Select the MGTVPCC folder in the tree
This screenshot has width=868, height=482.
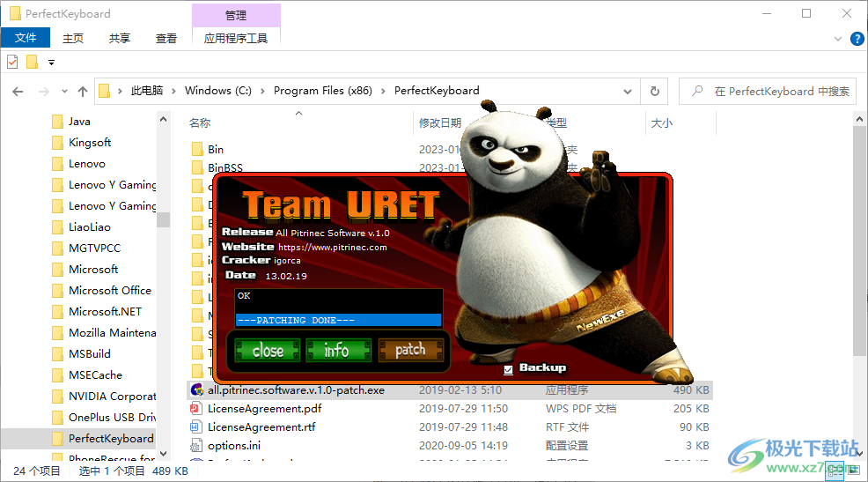coord(95,248)
